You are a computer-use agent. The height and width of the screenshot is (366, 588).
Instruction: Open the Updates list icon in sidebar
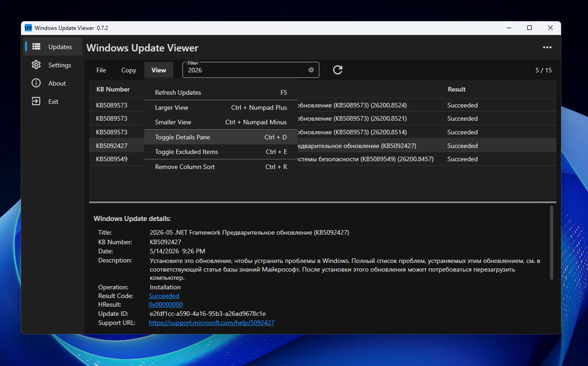point(36,47)
